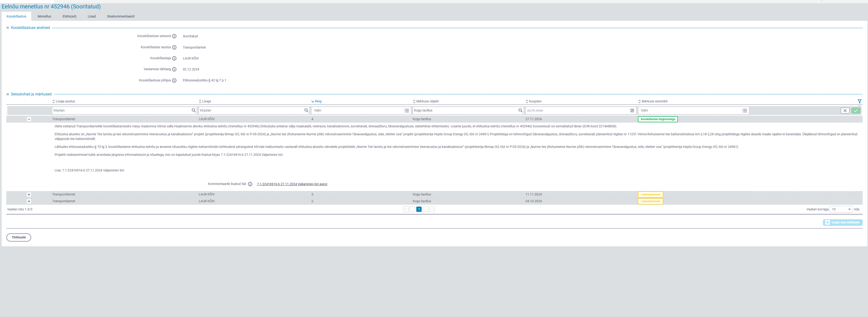
Task: Open calendar picker in Kuupäev filter
Action: [632, 111]
